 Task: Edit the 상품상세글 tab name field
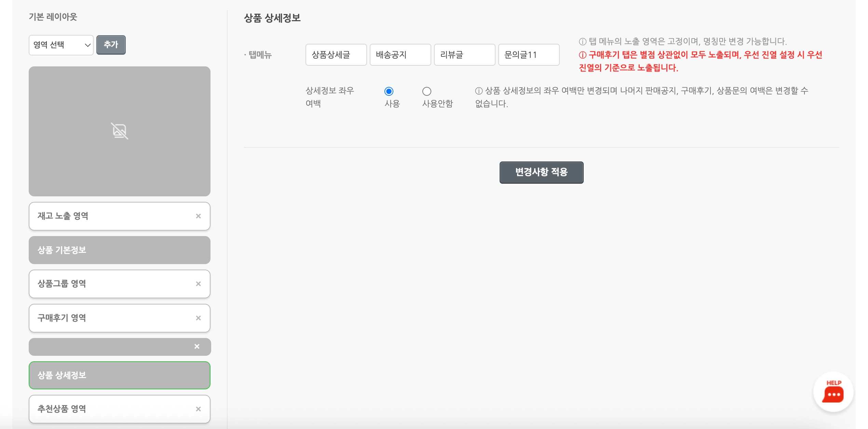pyautogui.click(x=336, y=55)
